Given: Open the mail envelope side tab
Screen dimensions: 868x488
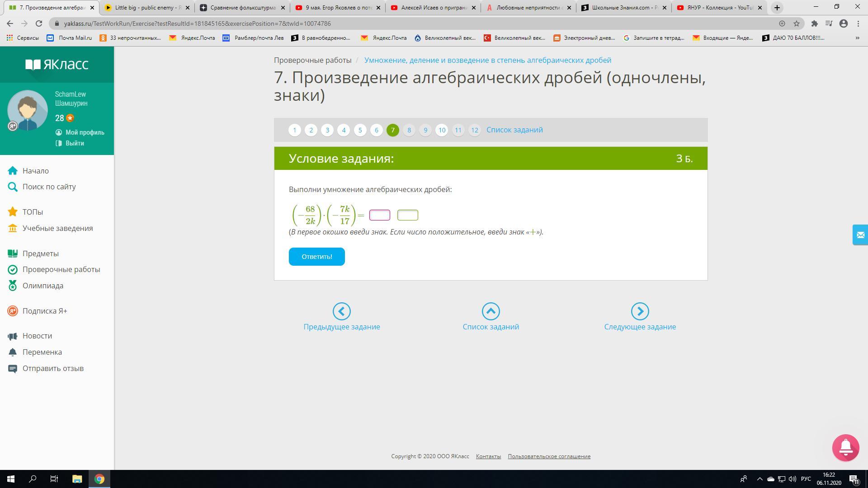Looking at the screenshot, I should [x=860, y=235].
